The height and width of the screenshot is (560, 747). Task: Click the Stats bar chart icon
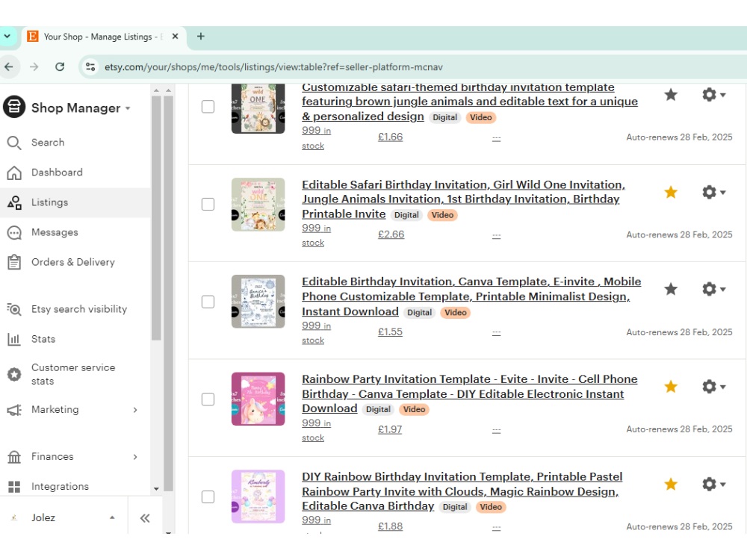[14, 340]
